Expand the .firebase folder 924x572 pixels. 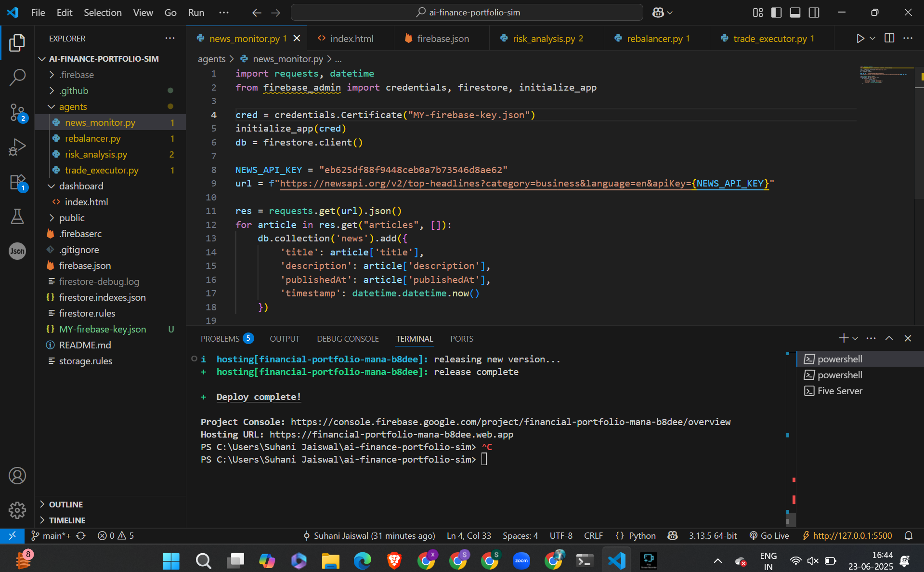point(77,75)
